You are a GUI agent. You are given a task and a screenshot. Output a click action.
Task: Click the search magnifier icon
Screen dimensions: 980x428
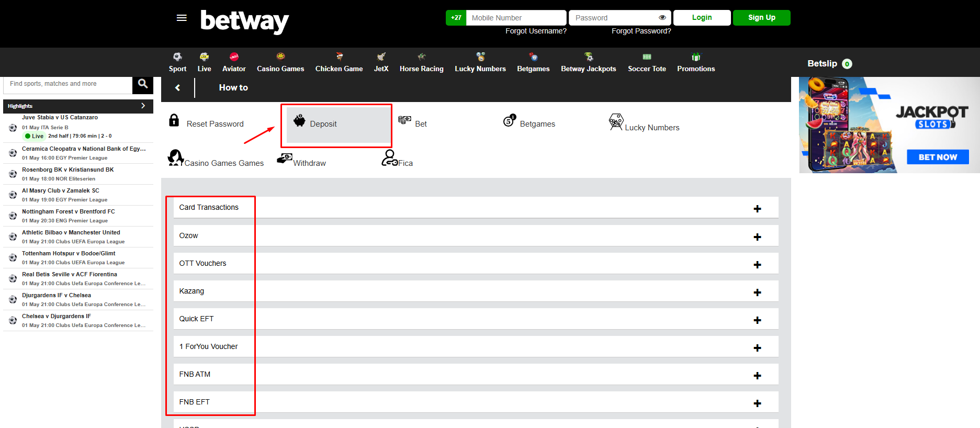(142, 84)
